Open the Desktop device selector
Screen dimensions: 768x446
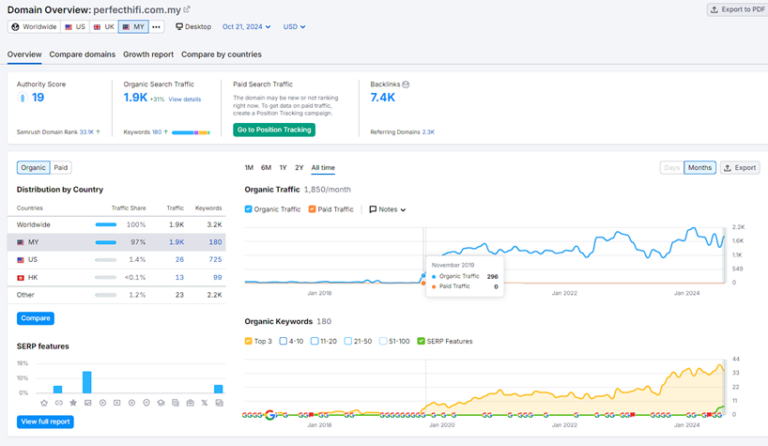click(193, 27)
